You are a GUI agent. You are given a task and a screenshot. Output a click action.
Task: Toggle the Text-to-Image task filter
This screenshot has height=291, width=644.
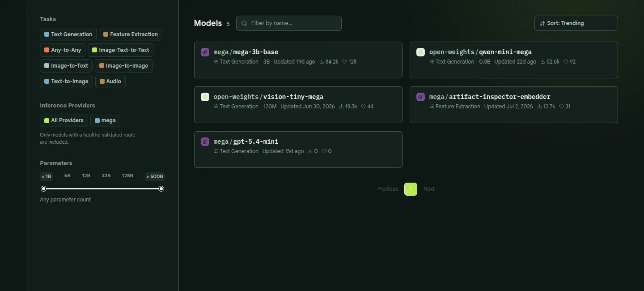[x=66, y=81]
